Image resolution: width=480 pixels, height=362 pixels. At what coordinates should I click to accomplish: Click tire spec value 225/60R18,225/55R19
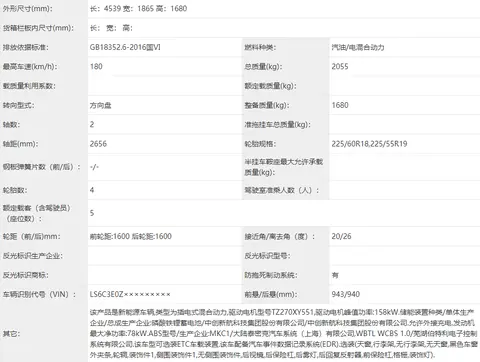[369, 144]
